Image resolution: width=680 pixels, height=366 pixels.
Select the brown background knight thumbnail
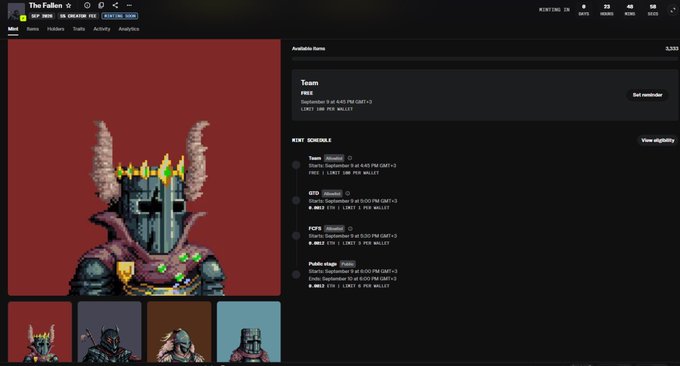point(179,332)
